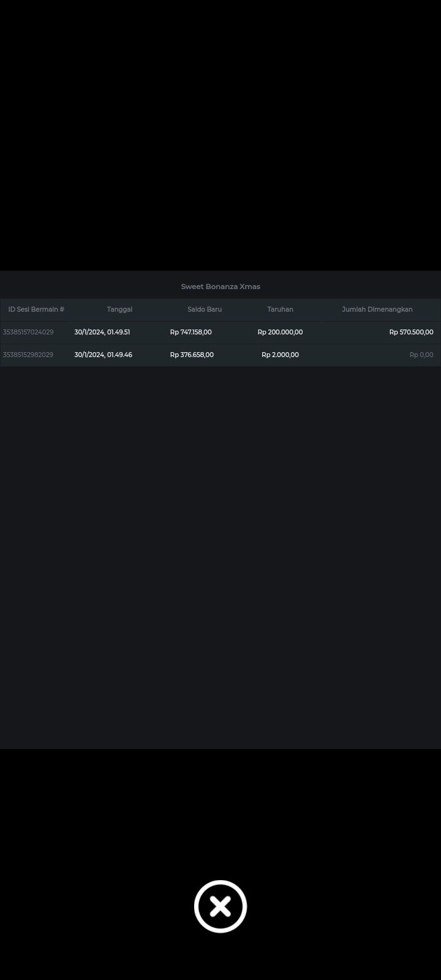This screenshot has width=441, height=980.
Task: Select balance Rp 376.658,00 cell
Action: coord(192,355)
